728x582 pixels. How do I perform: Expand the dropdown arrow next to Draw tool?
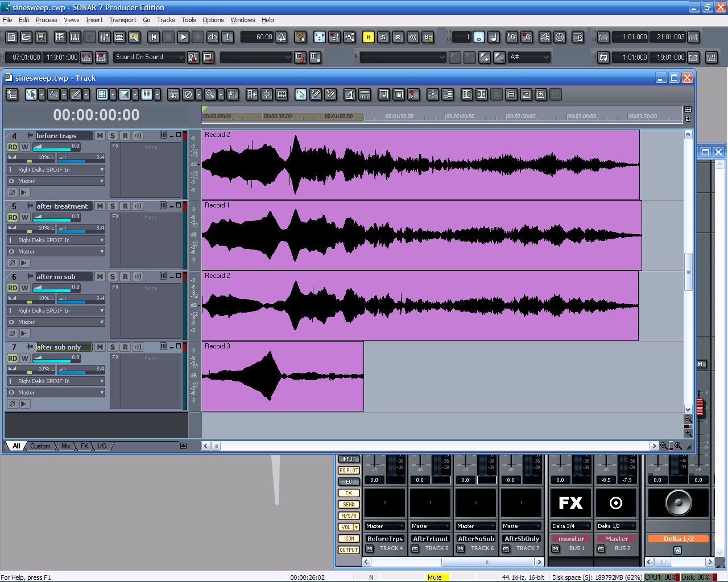click(86, 94)
